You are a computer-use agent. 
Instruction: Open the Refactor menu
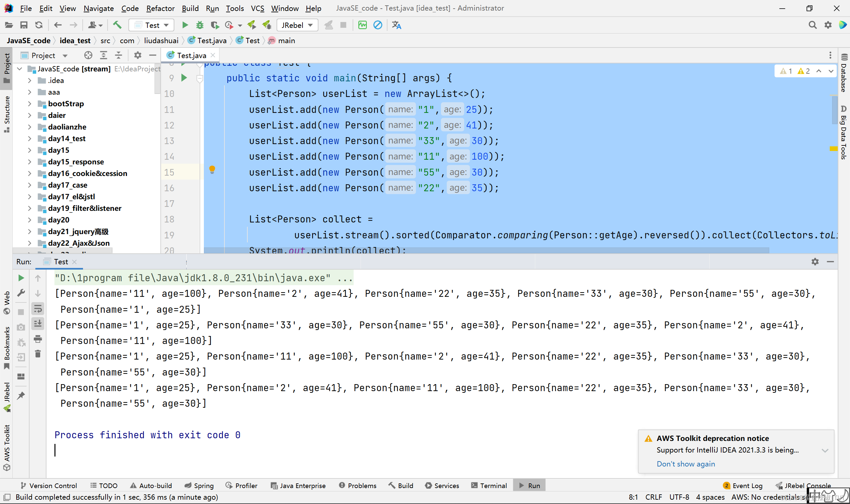click(160, 8)
